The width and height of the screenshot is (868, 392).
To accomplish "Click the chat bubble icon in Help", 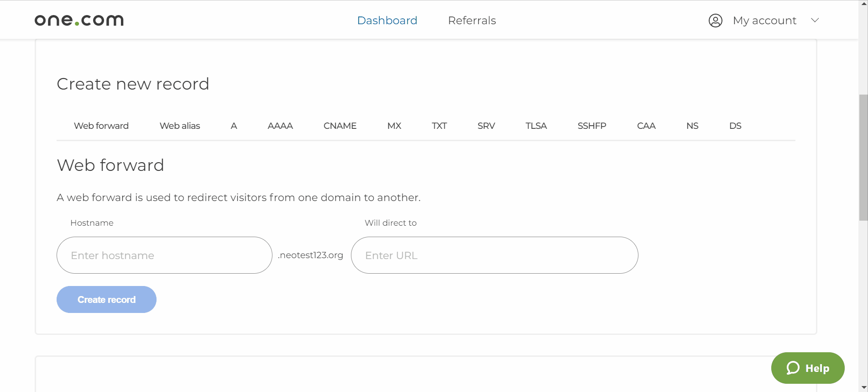I will [x=793, y=368].
